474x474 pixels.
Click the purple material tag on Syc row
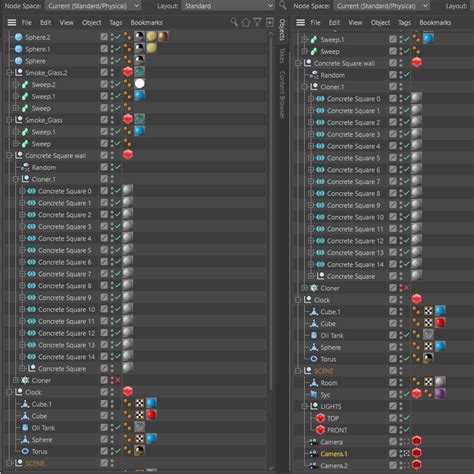pos(440,394)
